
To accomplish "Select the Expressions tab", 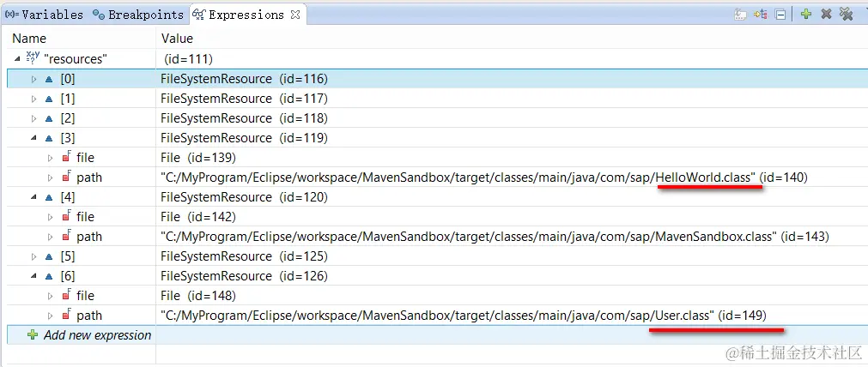I will click(246, 15).
